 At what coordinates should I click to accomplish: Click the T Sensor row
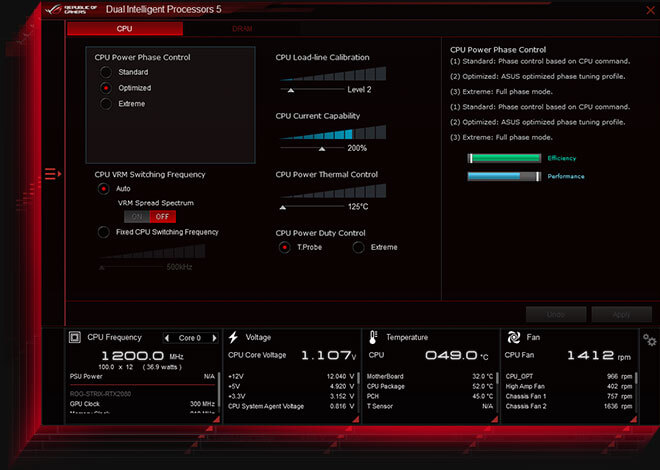coord(430,406)
